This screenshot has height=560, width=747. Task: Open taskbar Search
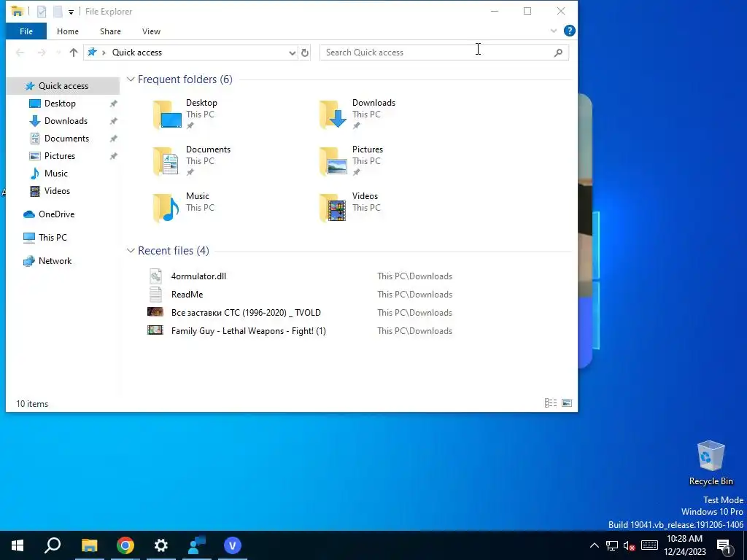click(53, 545)
